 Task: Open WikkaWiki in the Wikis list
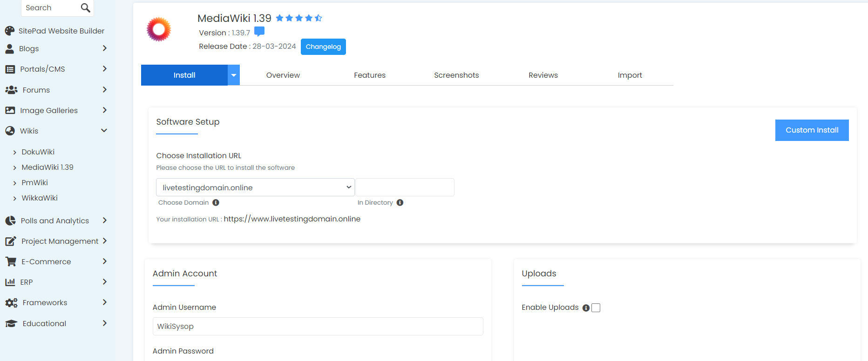point(40,198)
